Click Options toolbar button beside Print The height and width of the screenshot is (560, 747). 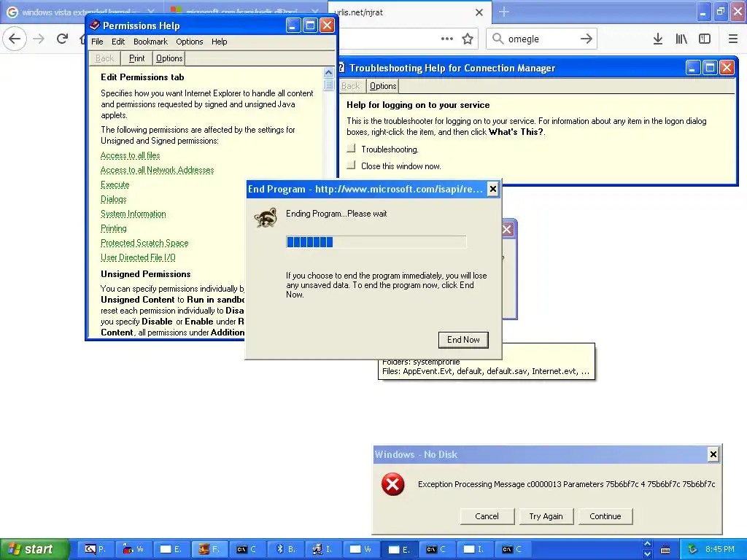point(169,58)
